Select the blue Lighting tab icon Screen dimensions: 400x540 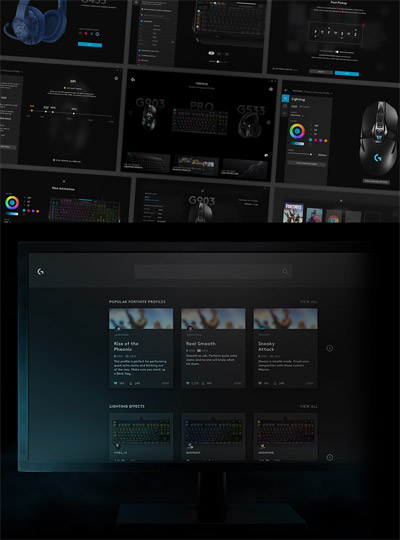[x=285, y=98]
